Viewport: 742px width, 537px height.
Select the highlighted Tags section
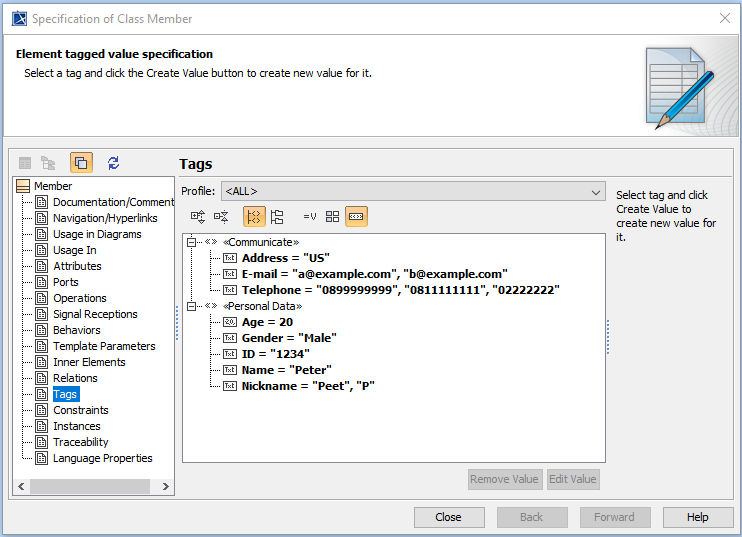pos(65,394)
